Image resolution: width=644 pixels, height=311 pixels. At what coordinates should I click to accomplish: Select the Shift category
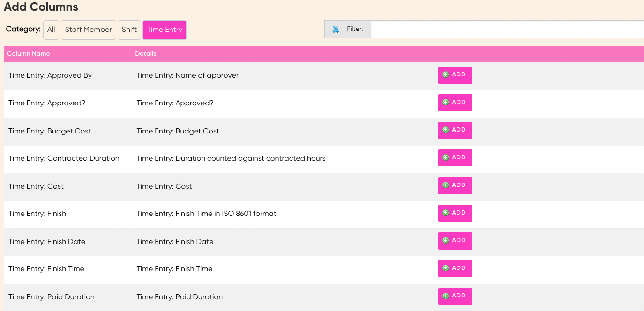pos(129,30)
